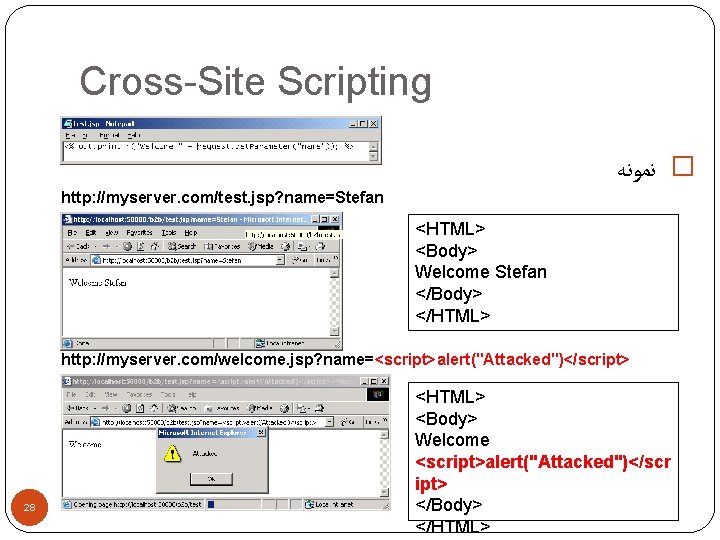Viewport: 720px width, 540px height.
Task: Open File menu in Attacked browser window
Action: (x=71, y=394)
